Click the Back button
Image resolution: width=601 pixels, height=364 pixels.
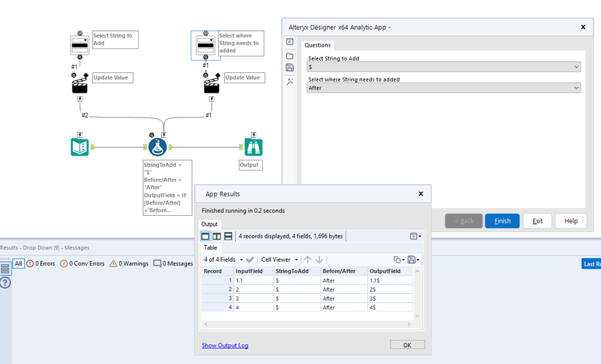point(464,221)
